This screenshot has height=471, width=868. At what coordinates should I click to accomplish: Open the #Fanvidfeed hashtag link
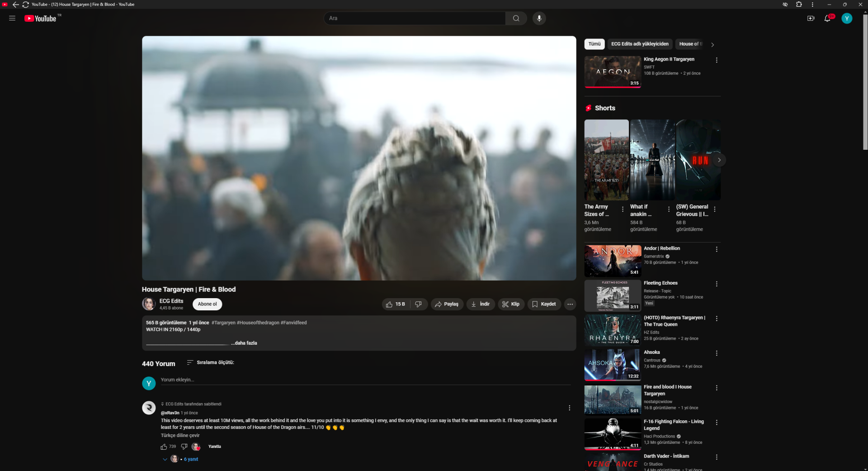point(293,323)
